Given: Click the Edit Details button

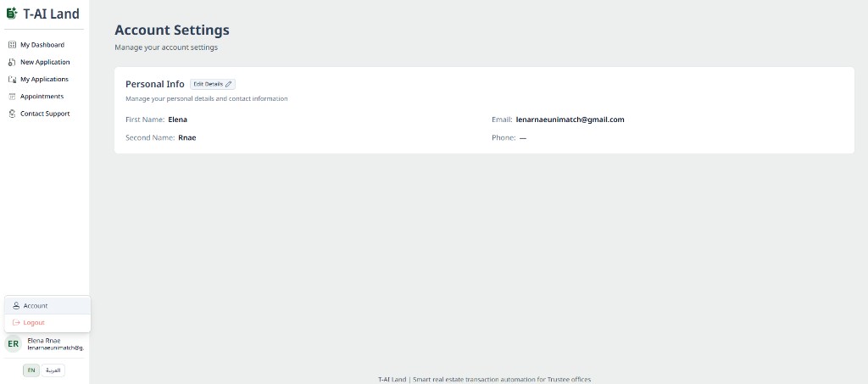Looking at the screenshot, I should point(213,84).
